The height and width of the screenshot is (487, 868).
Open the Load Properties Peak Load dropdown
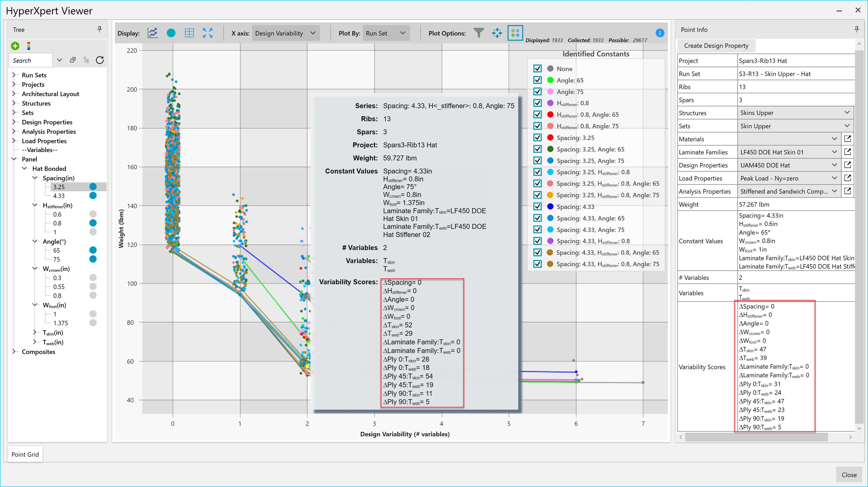coord(789,178)
